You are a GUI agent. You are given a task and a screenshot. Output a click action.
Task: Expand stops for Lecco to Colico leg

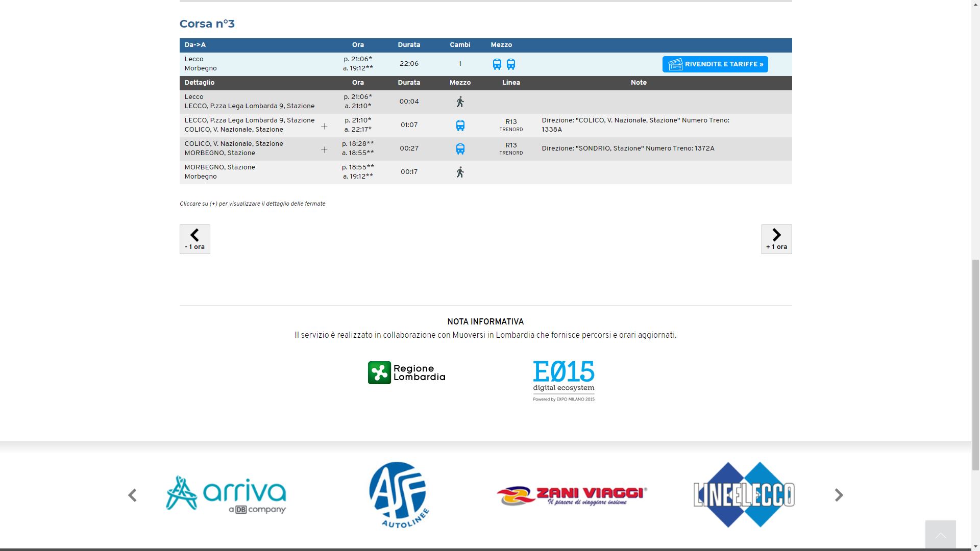(x=324, y=126)
